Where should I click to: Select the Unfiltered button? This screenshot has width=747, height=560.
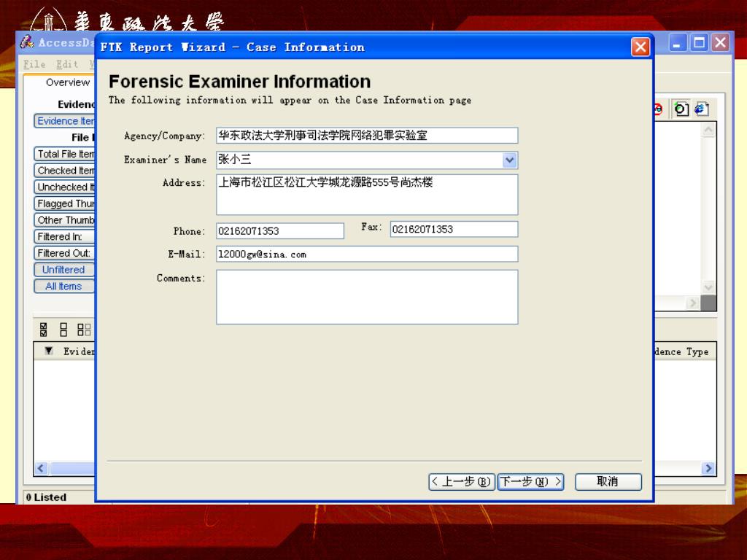[65, 270]
